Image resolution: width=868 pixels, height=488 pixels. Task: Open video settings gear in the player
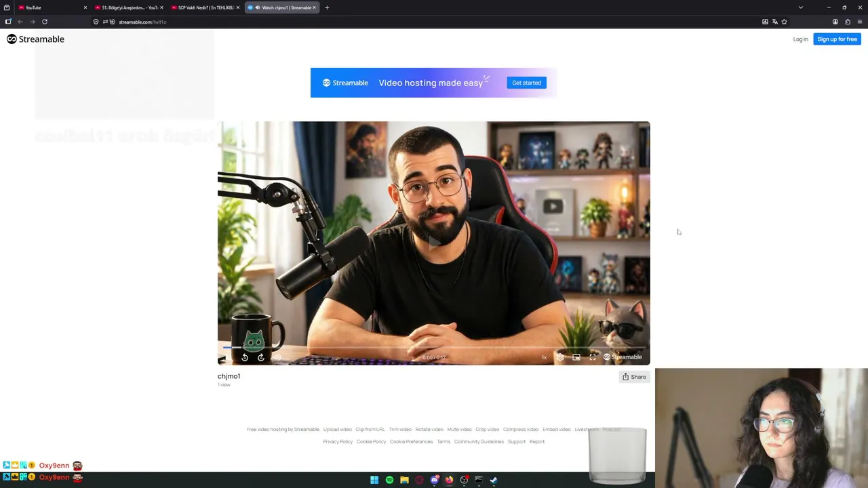pyautogui.click(x=560, y=357)
